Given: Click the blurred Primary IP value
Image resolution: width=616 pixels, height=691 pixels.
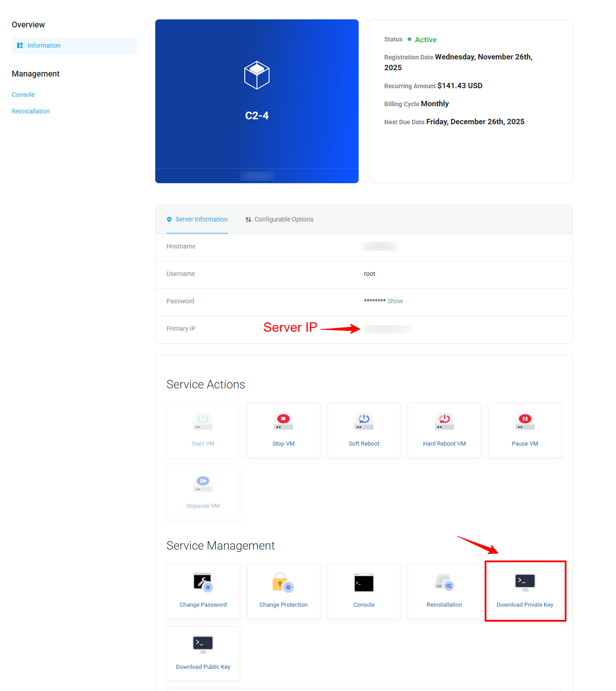Looking at the screenshot, I should tap(388, 329).
